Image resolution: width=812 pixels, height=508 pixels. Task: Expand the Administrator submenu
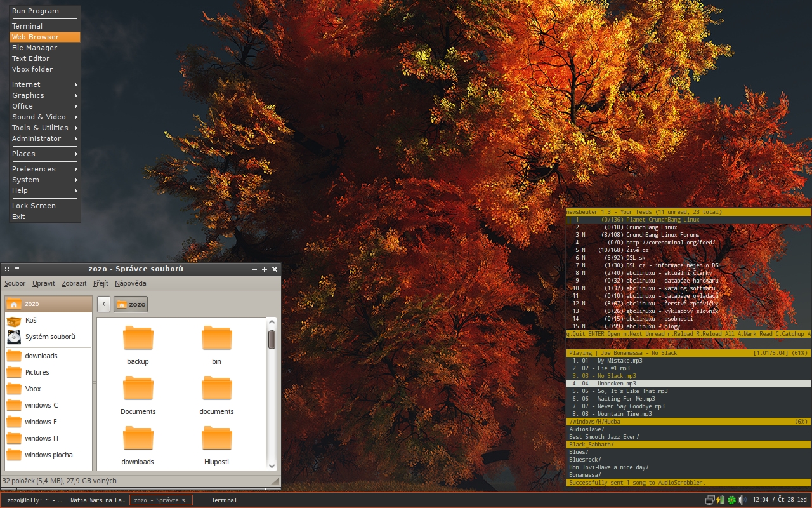click(44, 138)
